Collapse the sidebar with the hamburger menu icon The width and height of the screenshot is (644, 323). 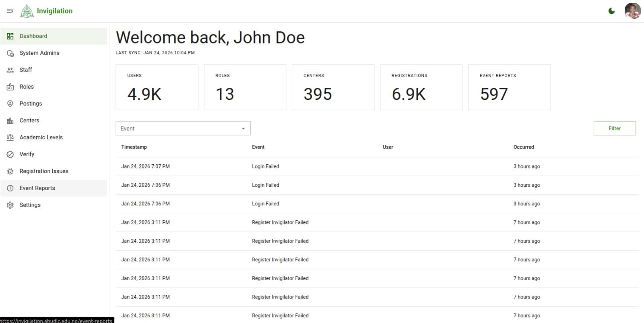point(10,11)
